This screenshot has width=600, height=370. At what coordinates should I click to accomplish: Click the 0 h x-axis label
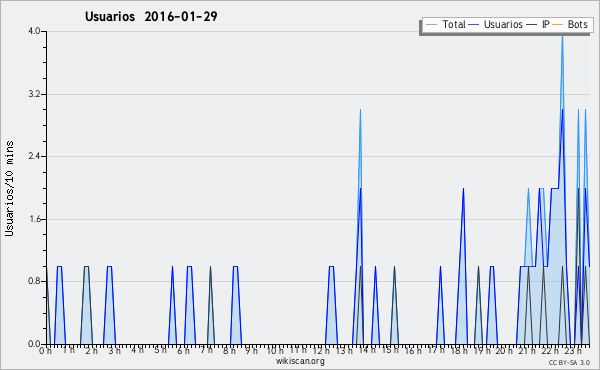tap(45, 350)
